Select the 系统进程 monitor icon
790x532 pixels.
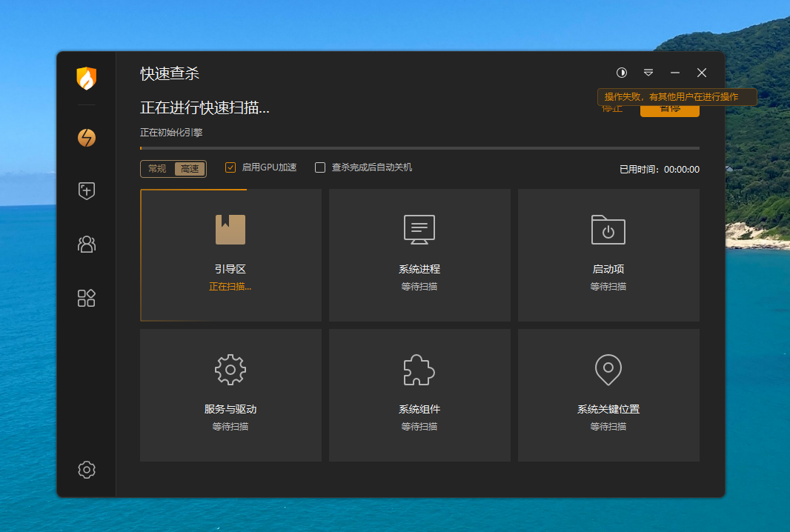coord(419,229)
